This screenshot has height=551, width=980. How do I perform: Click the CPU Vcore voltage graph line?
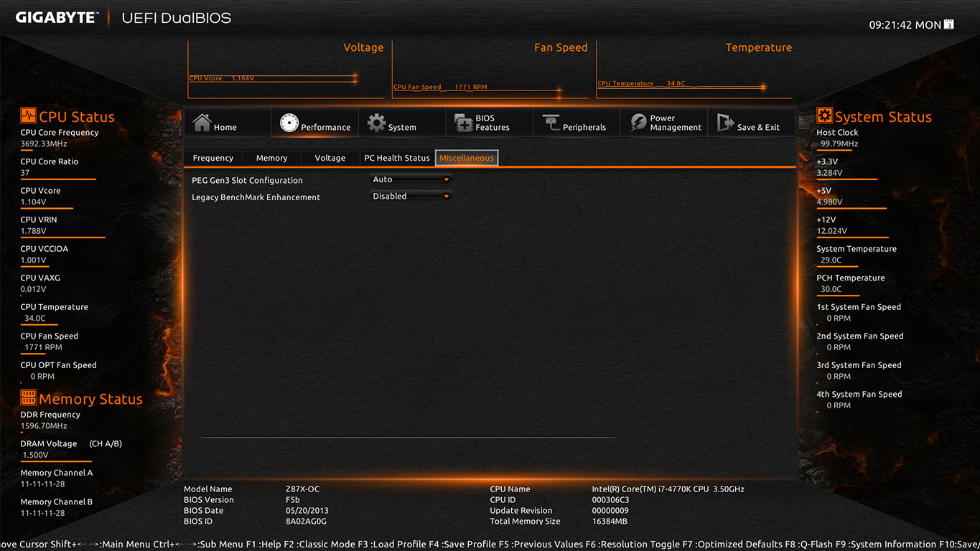tap(273, 78)
